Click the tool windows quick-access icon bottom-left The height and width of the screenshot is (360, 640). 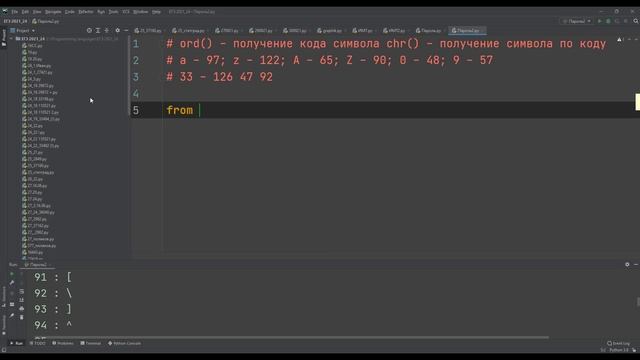[4, 350]
